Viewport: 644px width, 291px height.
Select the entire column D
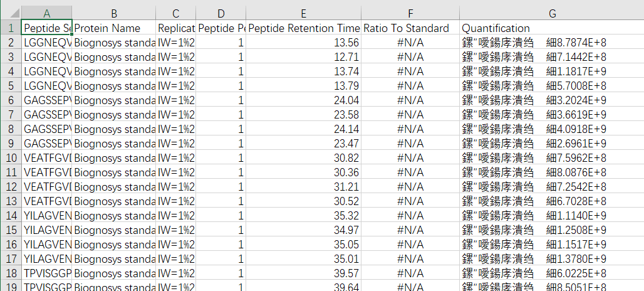221,14
